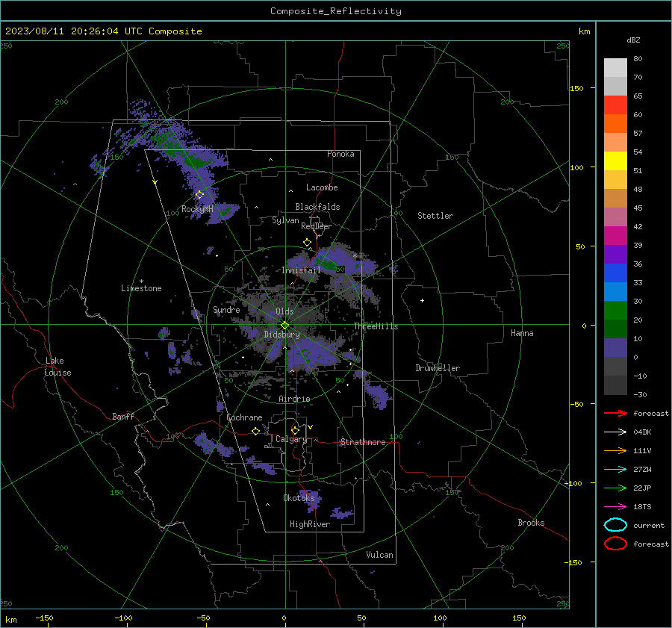Viewport: 672px width, 628px height.
Task: Click the green 22JP arrow icon
Action: point(615,488)
